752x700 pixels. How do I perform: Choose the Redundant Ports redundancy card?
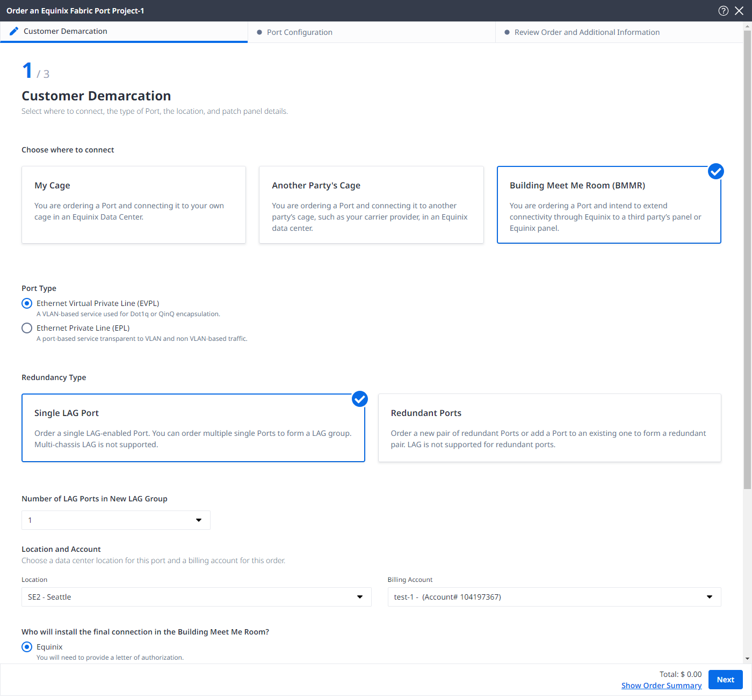[x=549, y=428]
